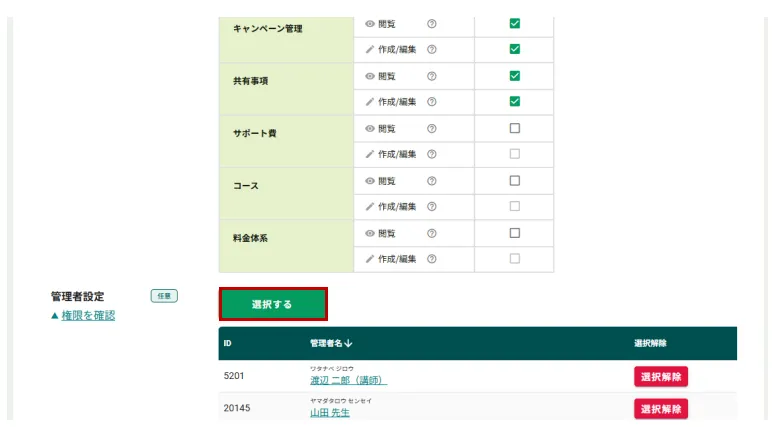The height and width of the screenshot is (427, 774).
Task: Click help icon for 料金体系 作成/編集
Action: [x=432, y=259]
